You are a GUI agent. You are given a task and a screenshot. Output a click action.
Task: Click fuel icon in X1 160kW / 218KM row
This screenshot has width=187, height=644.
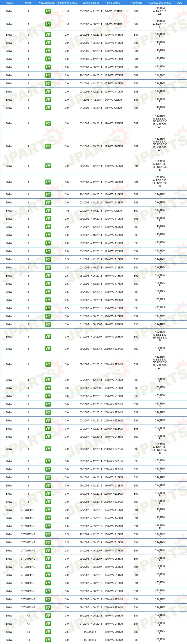[x=48, y=623]
